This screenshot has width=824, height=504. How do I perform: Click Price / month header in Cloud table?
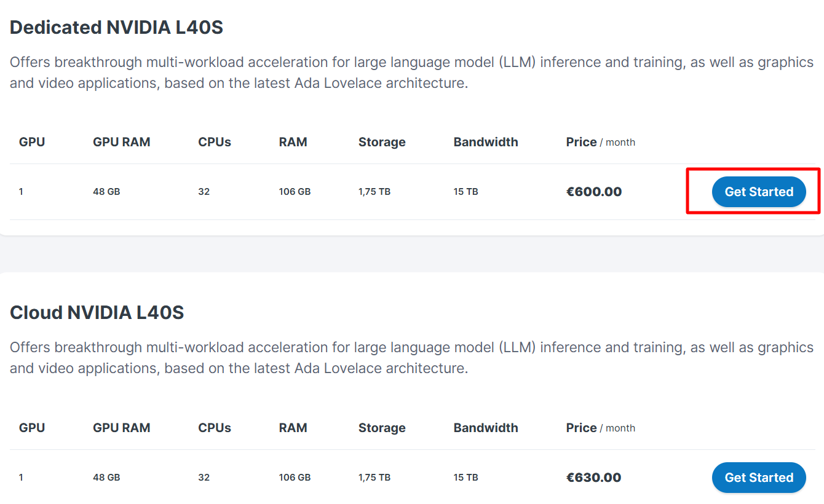[x=601, y=428]
